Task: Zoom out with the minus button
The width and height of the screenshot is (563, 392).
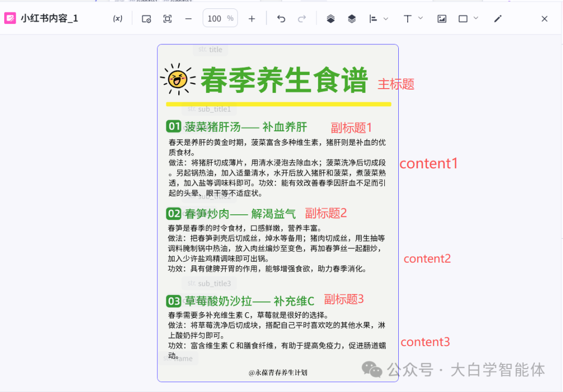Action: (188, 19)
